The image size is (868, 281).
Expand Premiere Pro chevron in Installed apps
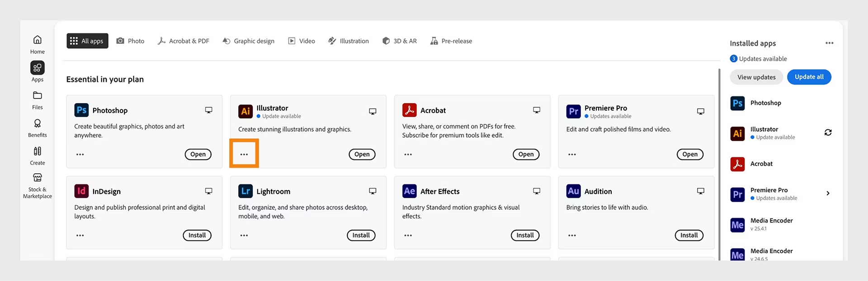[x=828, y=193]
